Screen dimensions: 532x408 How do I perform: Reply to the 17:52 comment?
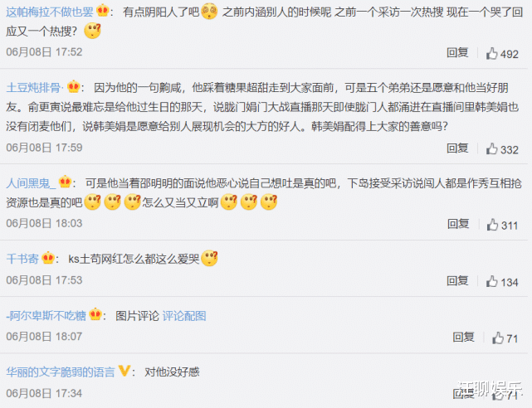[457, 52]
